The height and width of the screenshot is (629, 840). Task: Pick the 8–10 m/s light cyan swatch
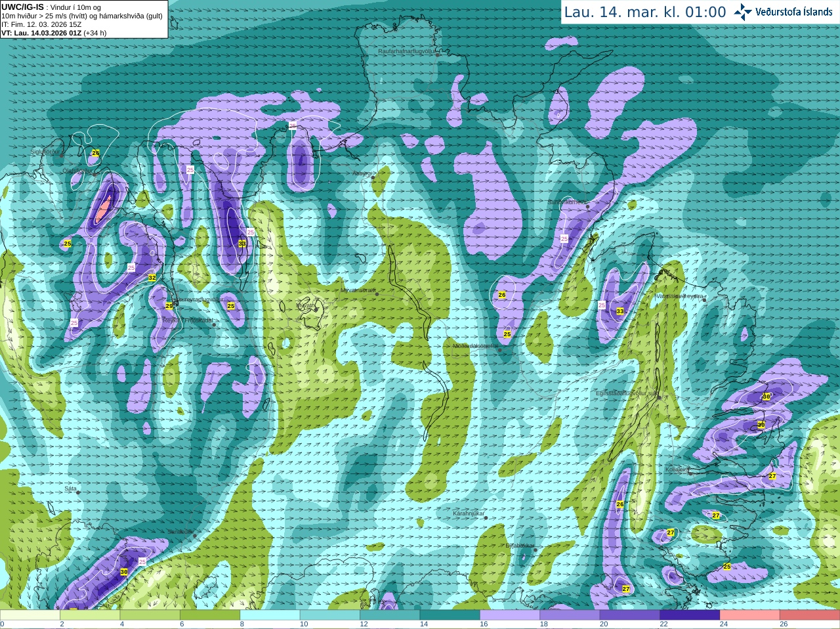(271, 615)
